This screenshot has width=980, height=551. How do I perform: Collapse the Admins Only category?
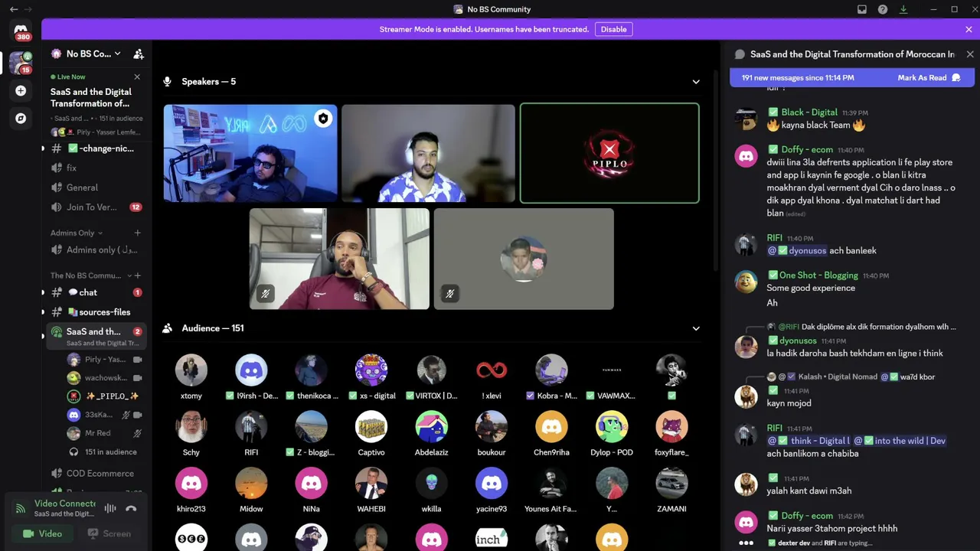coord(77,233)
